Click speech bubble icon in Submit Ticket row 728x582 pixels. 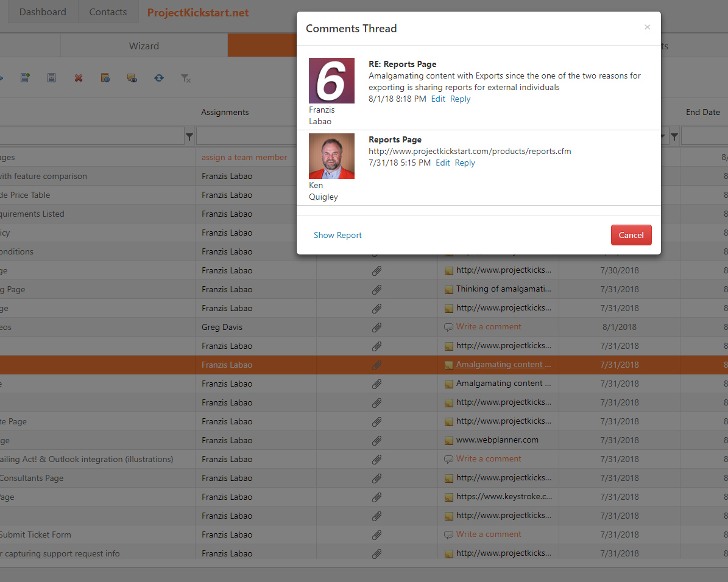coord(448,535)
